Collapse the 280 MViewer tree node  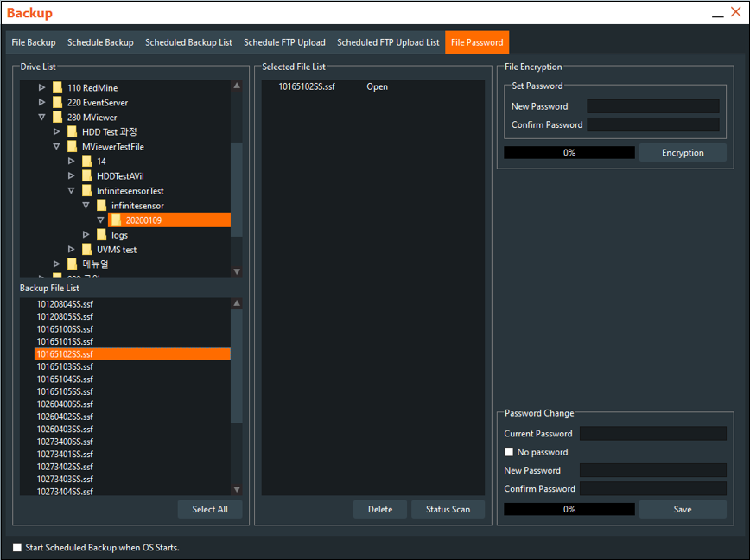41,118
